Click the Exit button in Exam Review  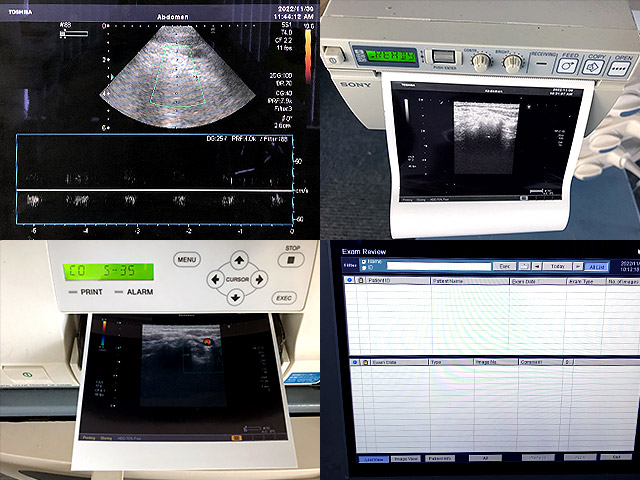click(x=616, y=457)
